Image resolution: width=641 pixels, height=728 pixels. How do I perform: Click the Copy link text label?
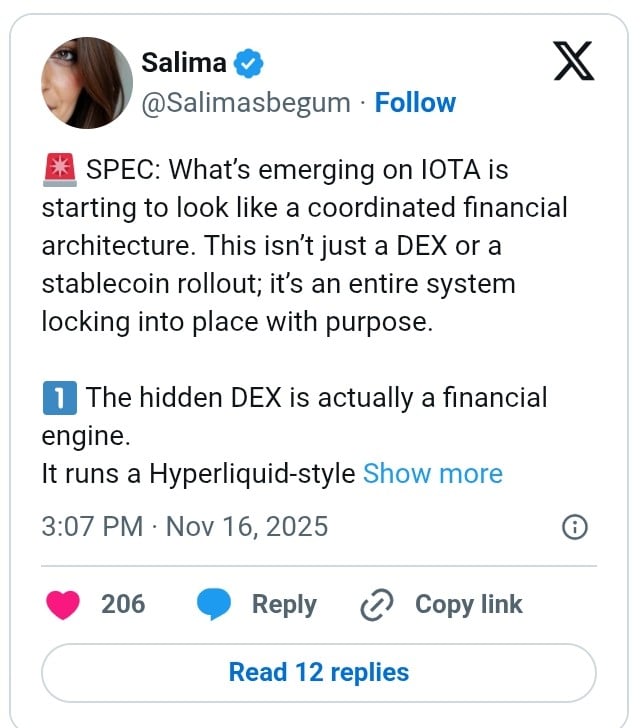pos(468,604)
